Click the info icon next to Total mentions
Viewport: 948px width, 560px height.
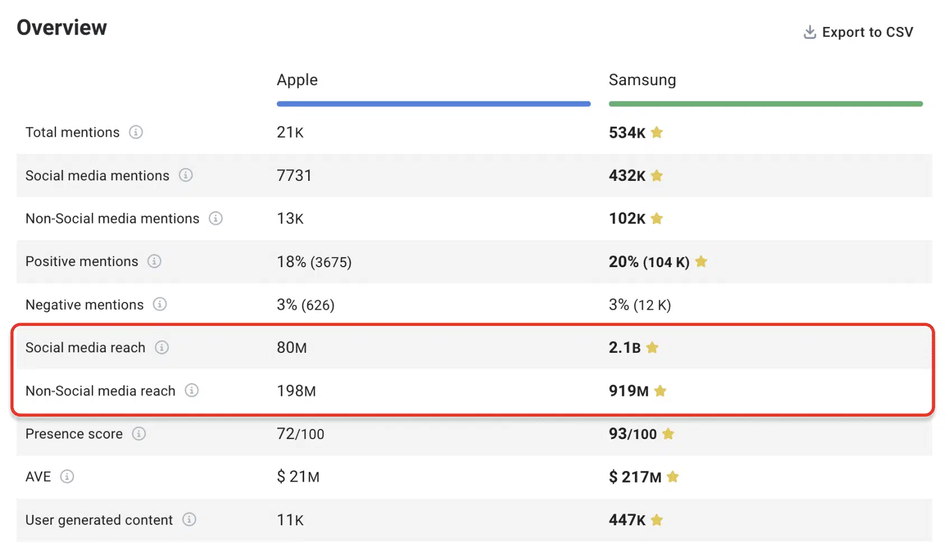[x=136, y=132]
